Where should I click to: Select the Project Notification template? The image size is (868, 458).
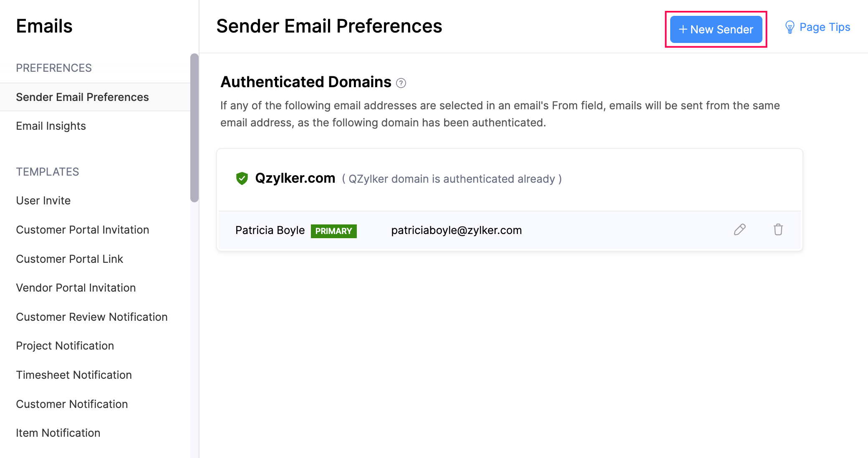click(66, 345)
